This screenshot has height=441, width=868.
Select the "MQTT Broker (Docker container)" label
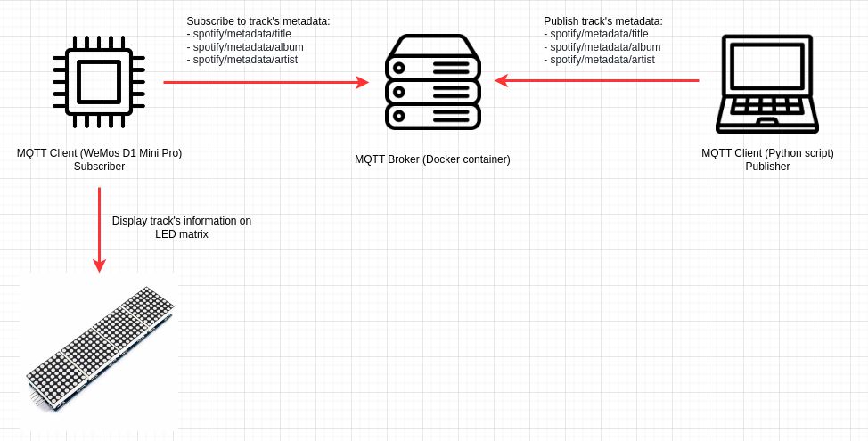[432, 159]
